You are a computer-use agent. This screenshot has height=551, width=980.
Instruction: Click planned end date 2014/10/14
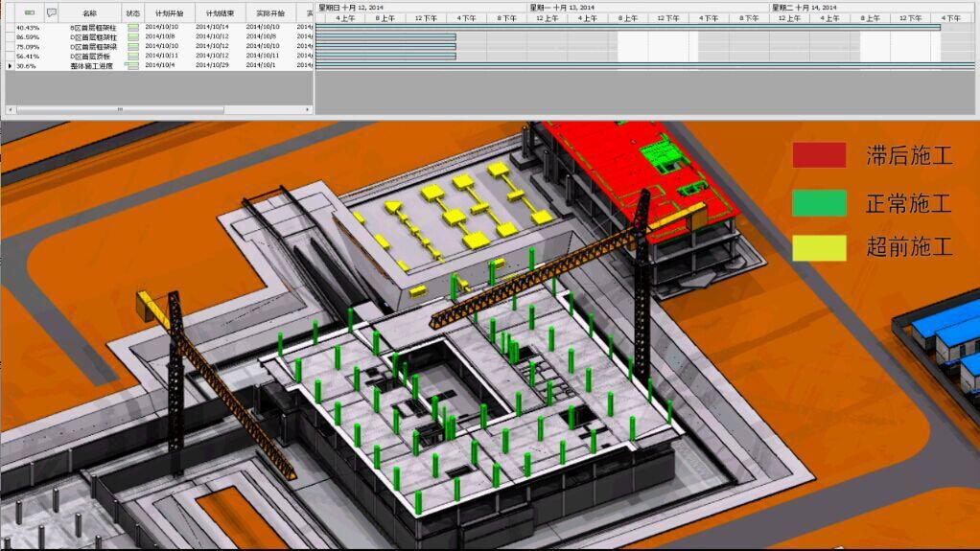pyautogui.click(x=212, y=27)
